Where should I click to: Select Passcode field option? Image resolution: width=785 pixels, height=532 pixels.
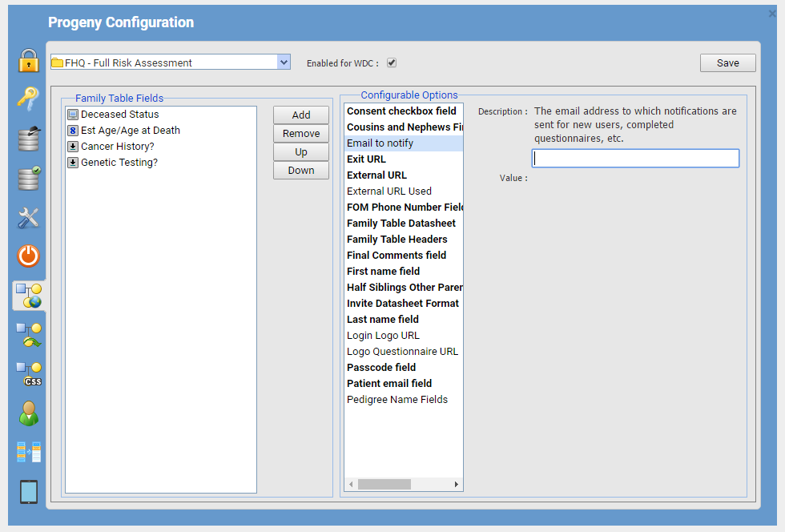(404, 368)
